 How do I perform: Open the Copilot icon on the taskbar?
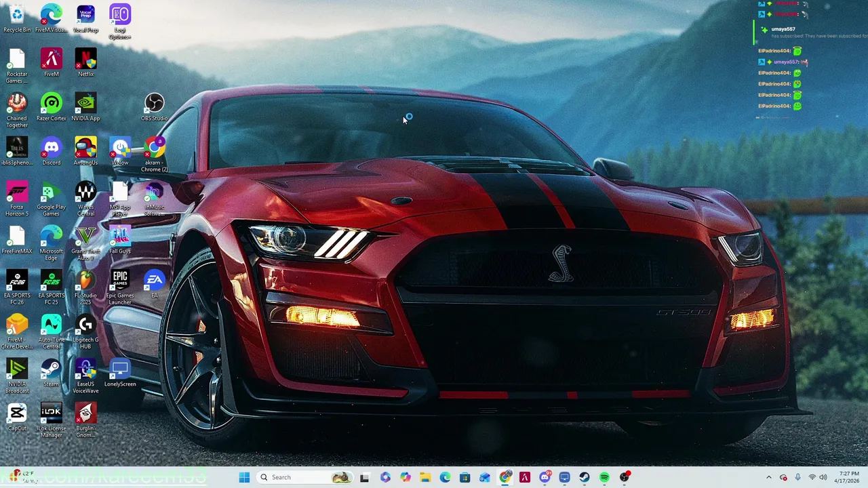coord(405,477)
